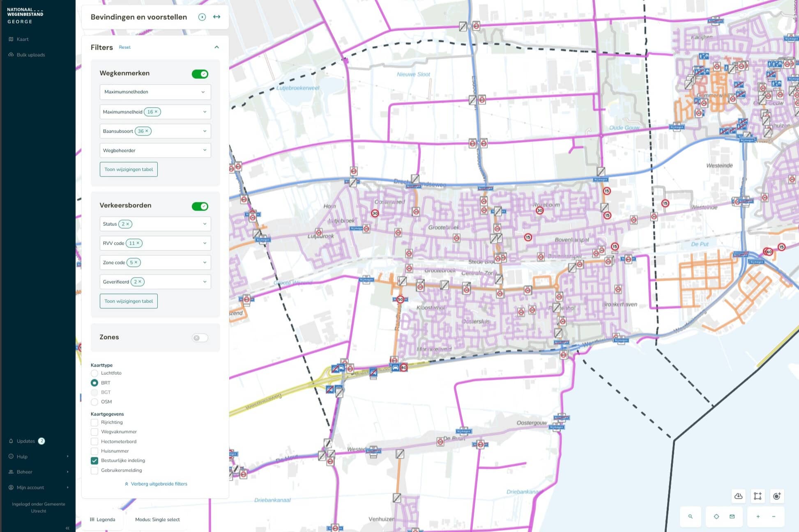
Task: Click the horizontal double-arrow expand icon
Action: pyautogui.click(x=216, y=17)
